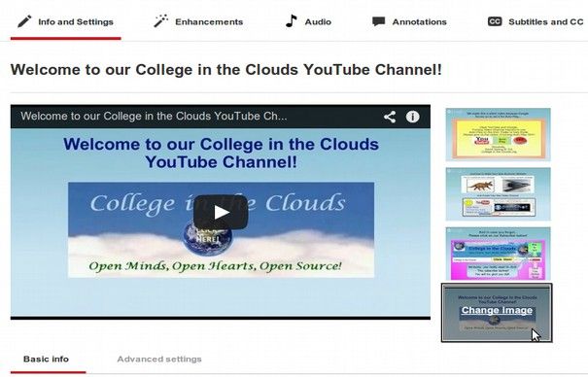Go to the Annotations tab
The image size is (588, 377).
click(x=409, y=21)
